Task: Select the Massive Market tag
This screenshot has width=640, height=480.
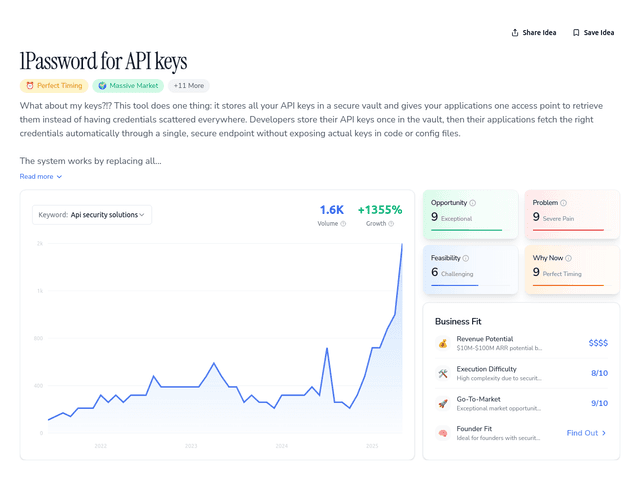Action: (128, 86)
